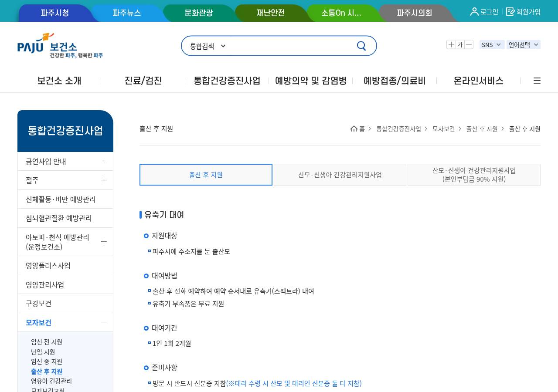Open 신체활동·비만 예방관리 in sidebar
Viewport: 558px width, 392px height.
pos(65,199)
